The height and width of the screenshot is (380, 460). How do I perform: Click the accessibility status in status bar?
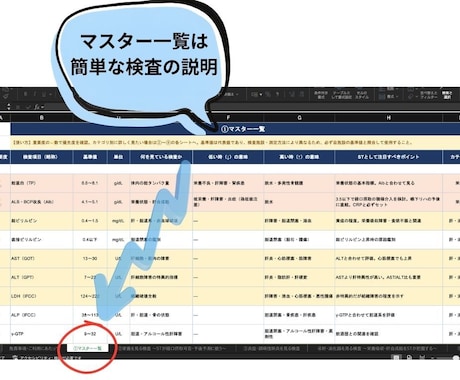(x=47, y=358)
